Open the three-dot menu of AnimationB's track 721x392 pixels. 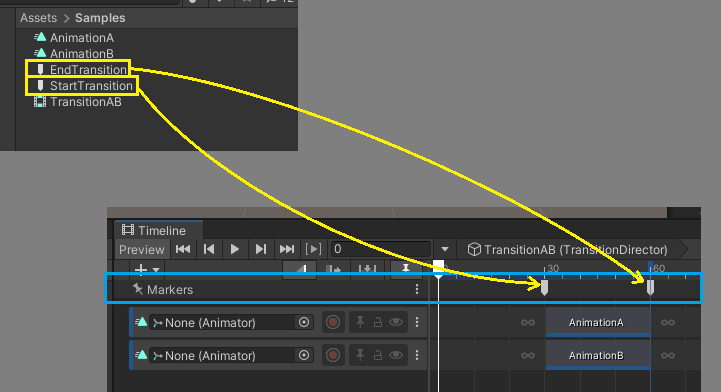[417, 355]
